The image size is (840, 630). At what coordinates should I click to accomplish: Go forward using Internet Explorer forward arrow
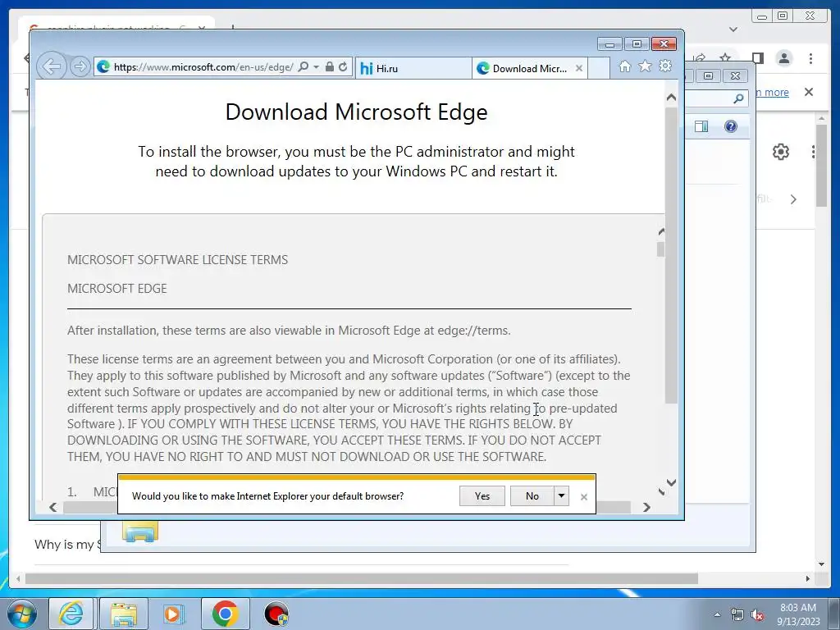point(80,66)
